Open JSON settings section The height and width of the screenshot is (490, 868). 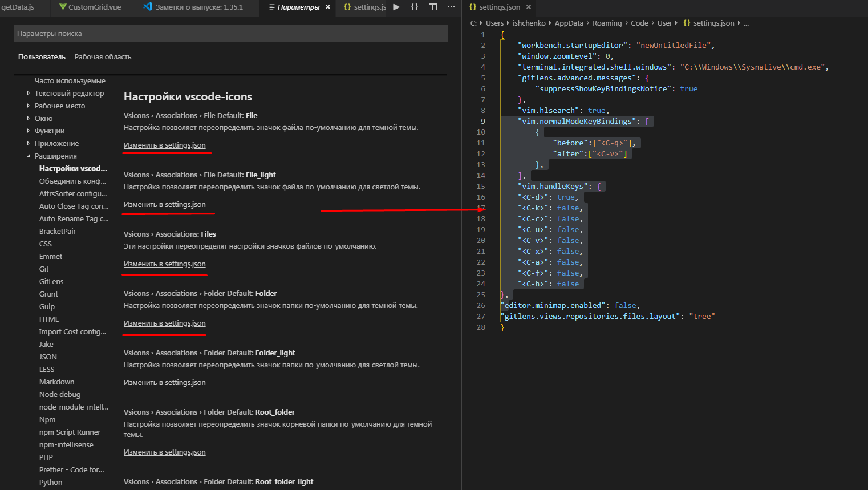tap(48, 357)
